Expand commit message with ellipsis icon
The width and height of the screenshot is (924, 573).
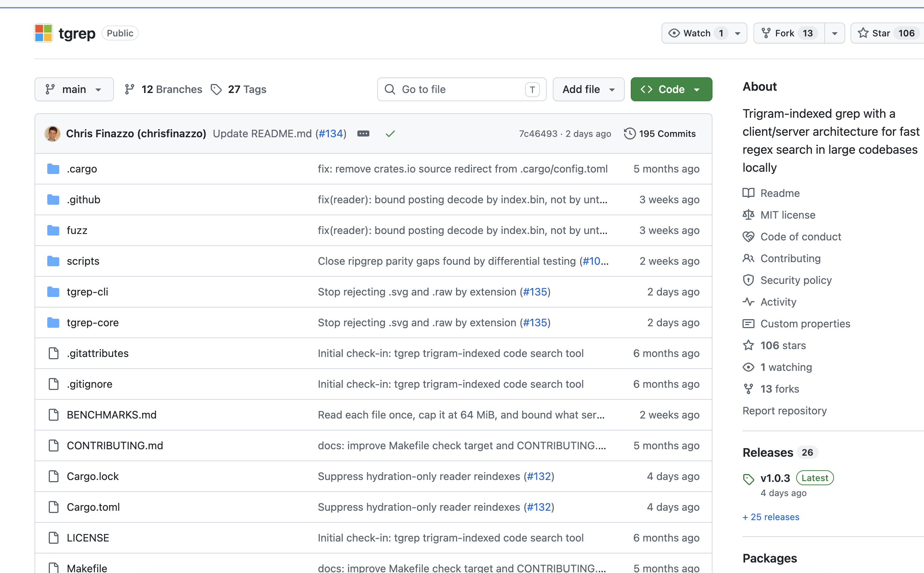[x=363, y=133]
